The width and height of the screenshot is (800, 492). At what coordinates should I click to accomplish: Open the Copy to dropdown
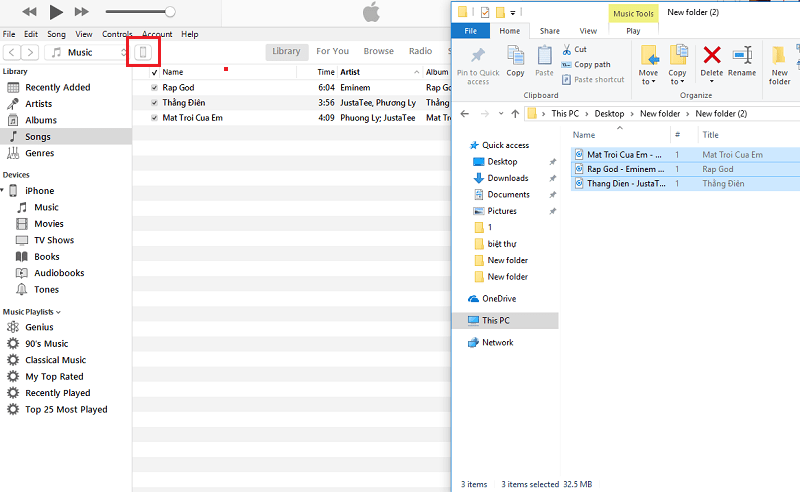point(677,65)
